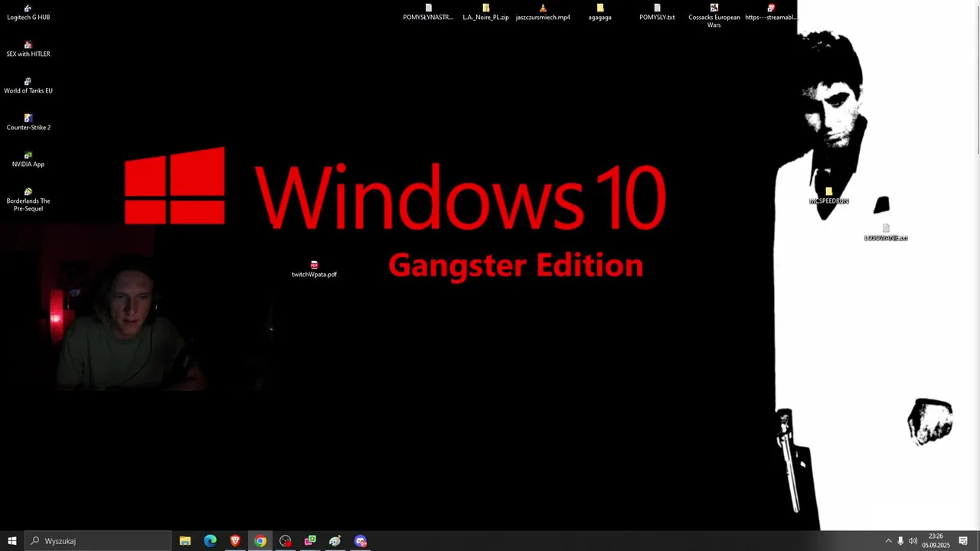The width and height of the screenshot is (980, 551).
Task: Click the Wyszukaj search box
Action: point(98,541)
